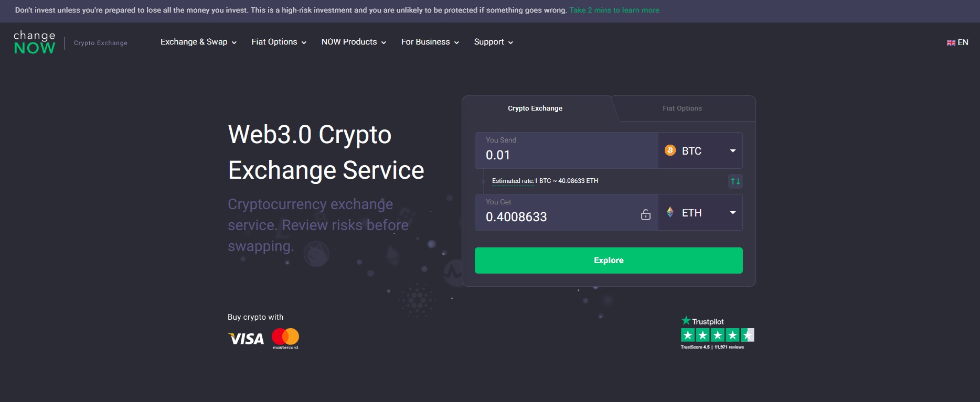Click the Mastercard logo
Image resolution: width=980 pixels, height=402 pixels.
[x=285, y=338]
